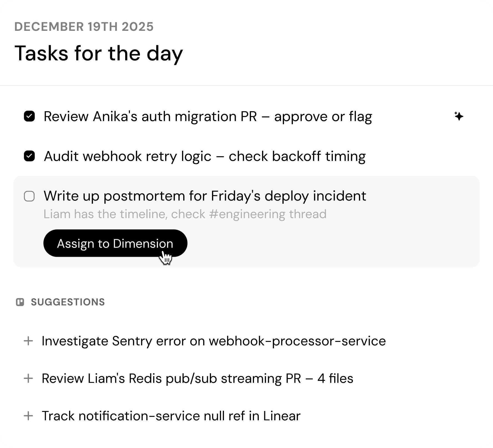
Task: Add the notification-service null ref suggestion via plus
Action: [29, 416]
